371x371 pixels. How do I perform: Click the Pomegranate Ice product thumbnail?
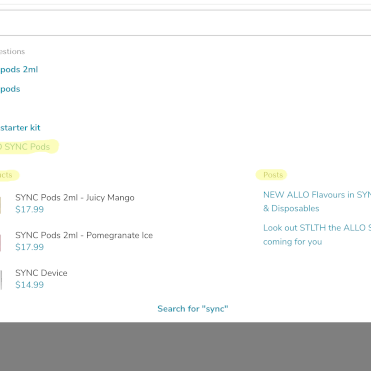click(x=1, y=243)
